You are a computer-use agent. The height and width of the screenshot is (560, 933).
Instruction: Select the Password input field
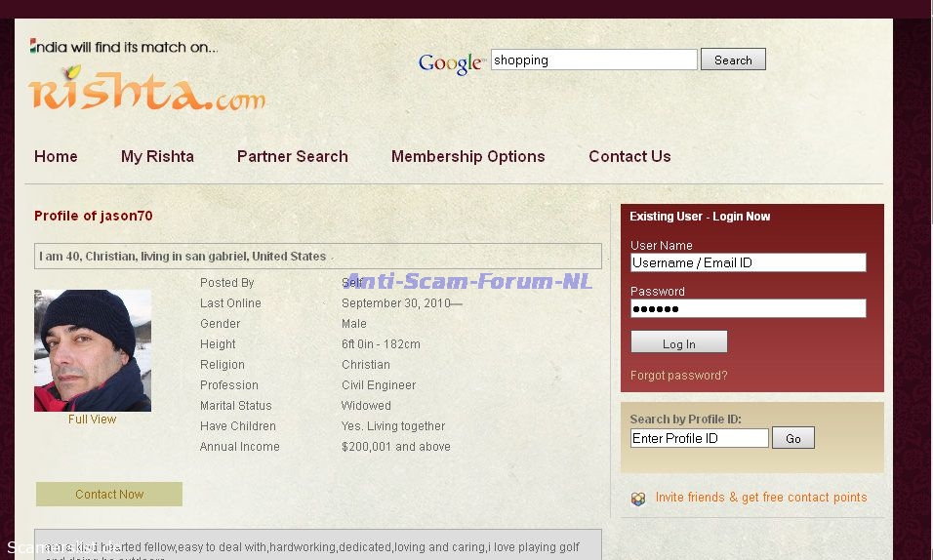coord(748,308)
